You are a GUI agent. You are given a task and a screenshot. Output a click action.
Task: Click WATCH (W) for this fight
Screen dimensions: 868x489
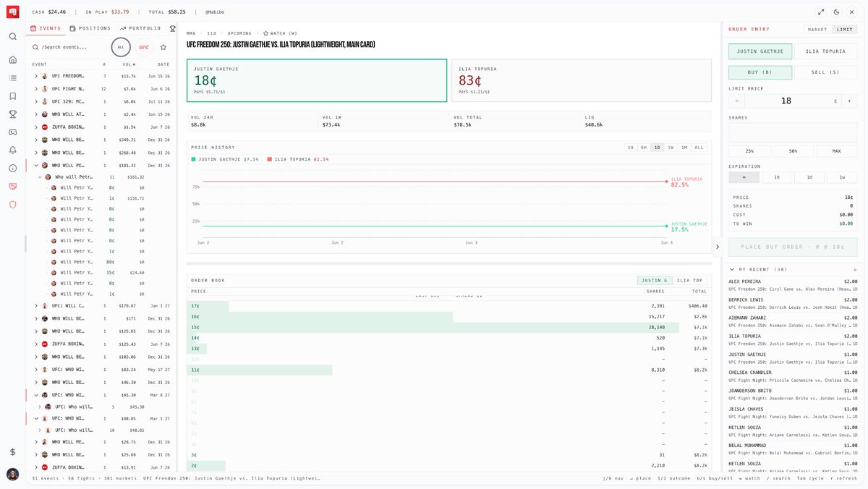(280, 33)
